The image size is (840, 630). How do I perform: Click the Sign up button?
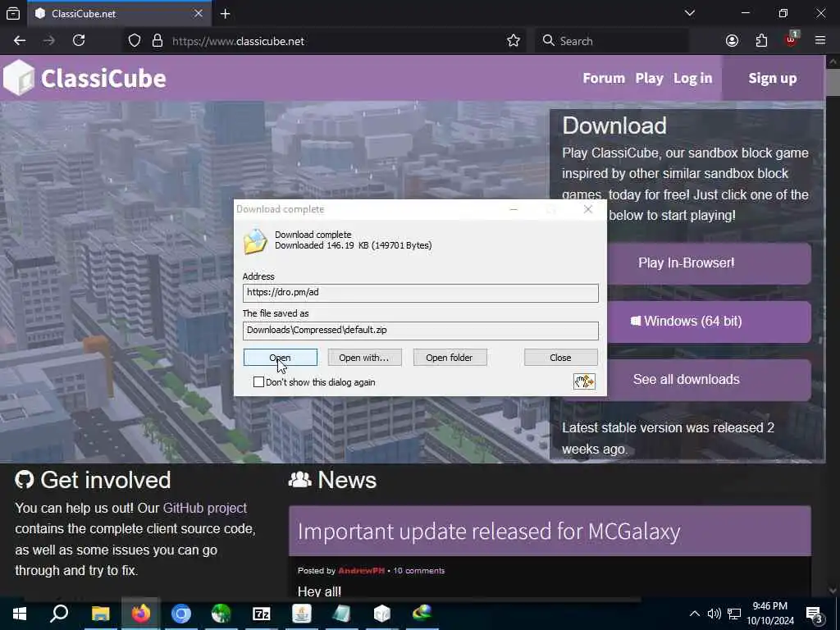(772, 78)
